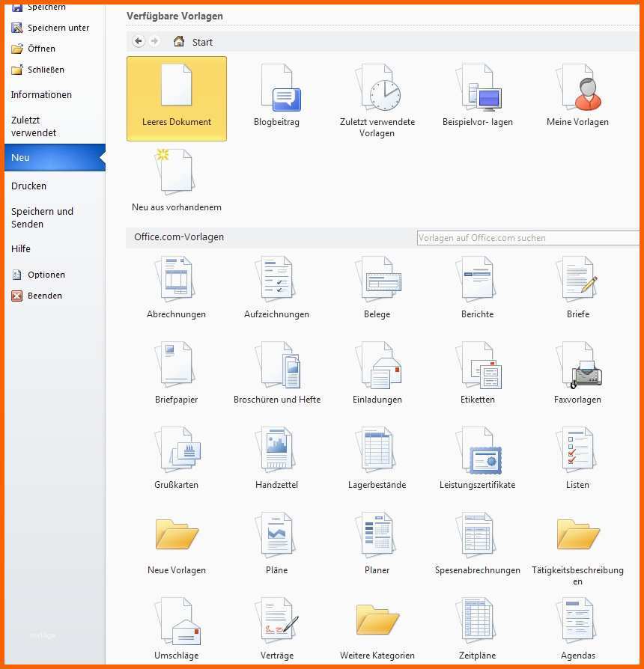The height and width of the screenshot is (669, 644).
Task: Open the Einladungen templates
Action: click(x=377, y=373)
